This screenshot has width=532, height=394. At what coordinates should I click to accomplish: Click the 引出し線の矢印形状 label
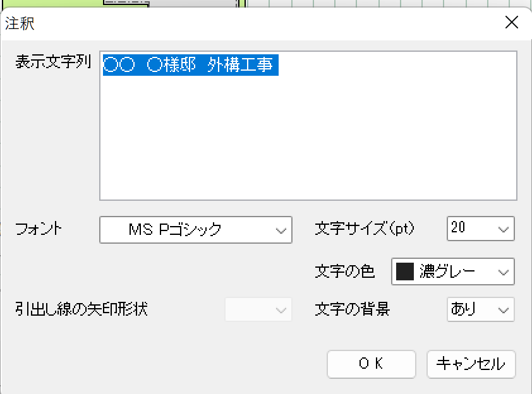tap(82, 309)
